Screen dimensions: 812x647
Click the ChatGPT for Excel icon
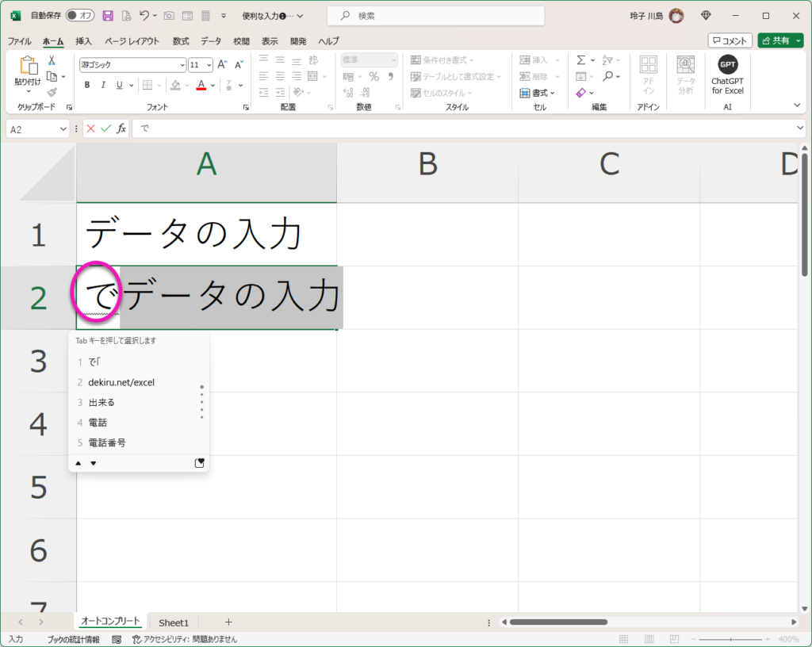[727, 66]
